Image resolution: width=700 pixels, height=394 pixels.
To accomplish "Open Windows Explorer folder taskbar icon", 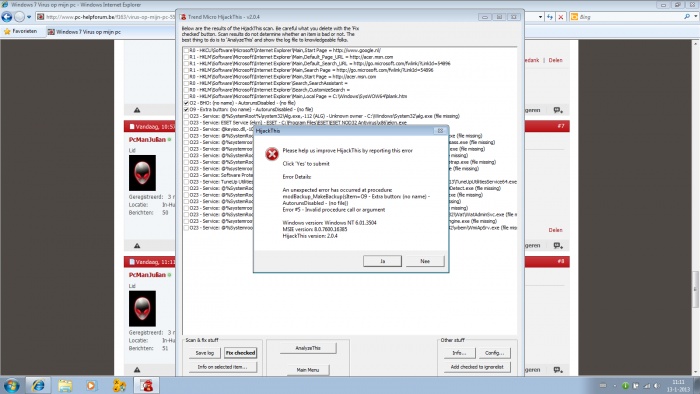I will point(65,385).
